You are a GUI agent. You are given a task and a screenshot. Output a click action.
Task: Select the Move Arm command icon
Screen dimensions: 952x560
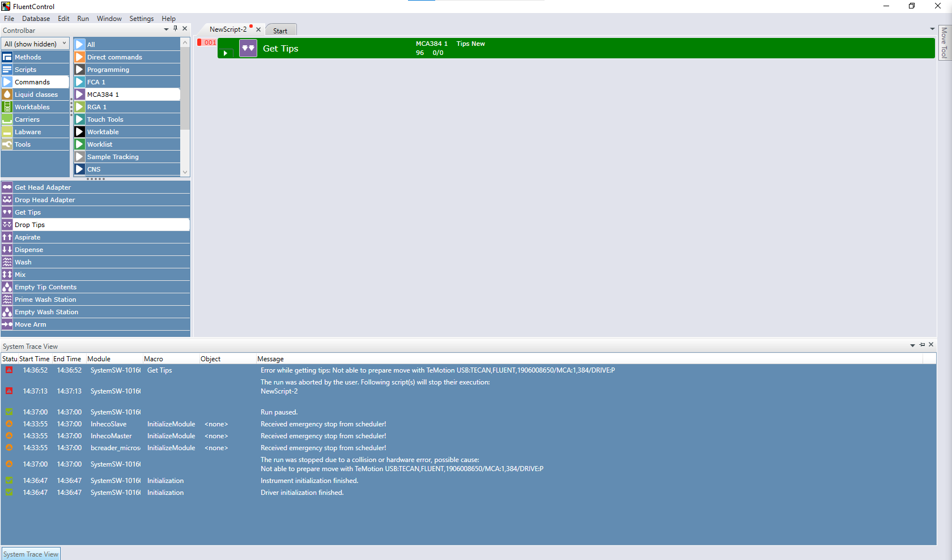point(7,324)
